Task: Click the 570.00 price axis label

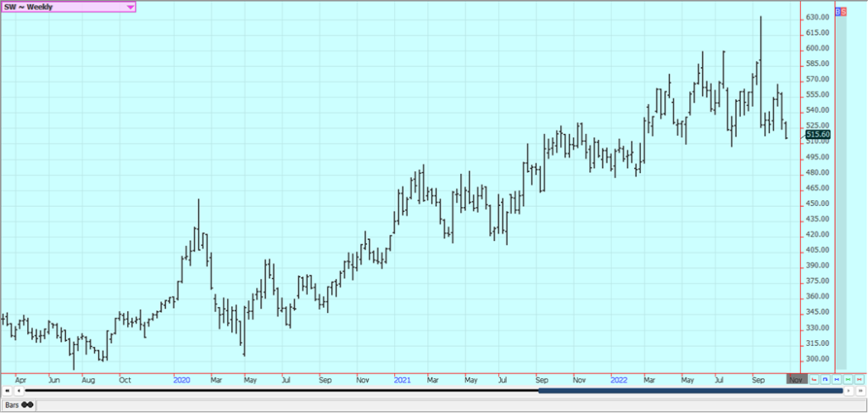Action: pyautogui.click(x=818, y=79)
